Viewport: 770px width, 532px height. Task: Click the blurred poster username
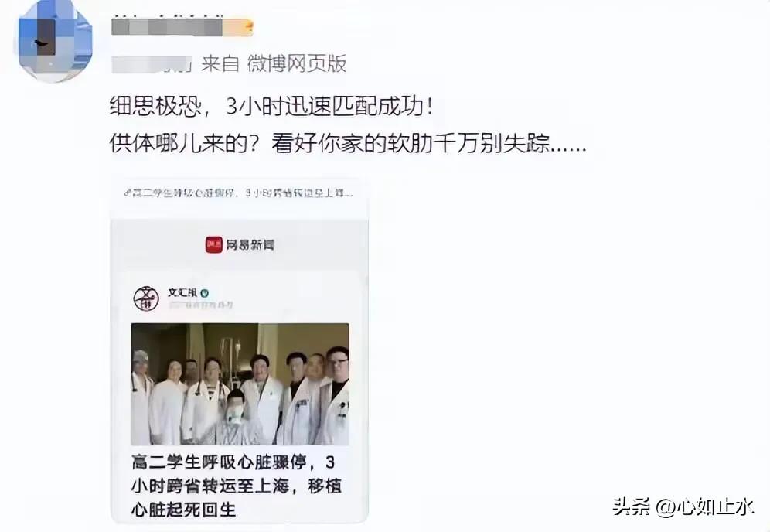click(167, 26)
